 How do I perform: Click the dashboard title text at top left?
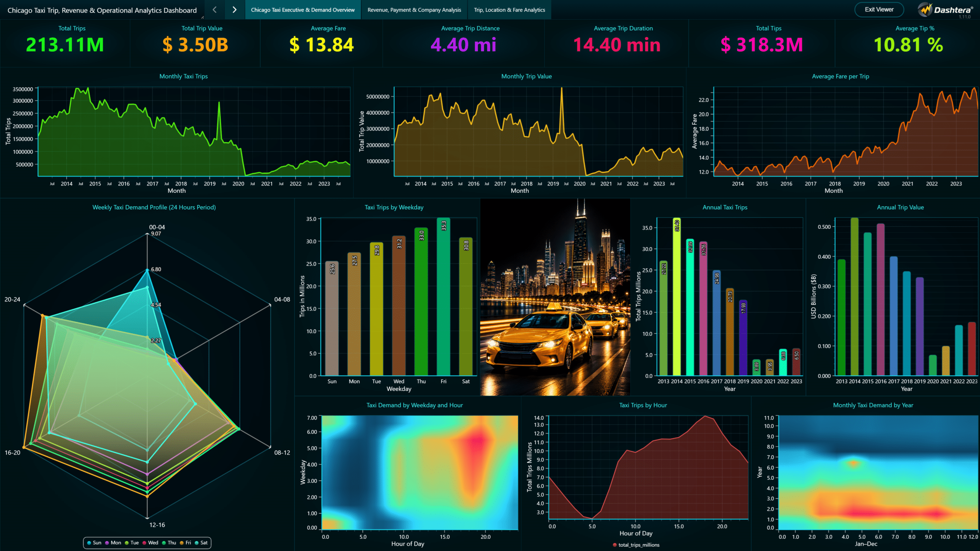click(x=102, y=10)
